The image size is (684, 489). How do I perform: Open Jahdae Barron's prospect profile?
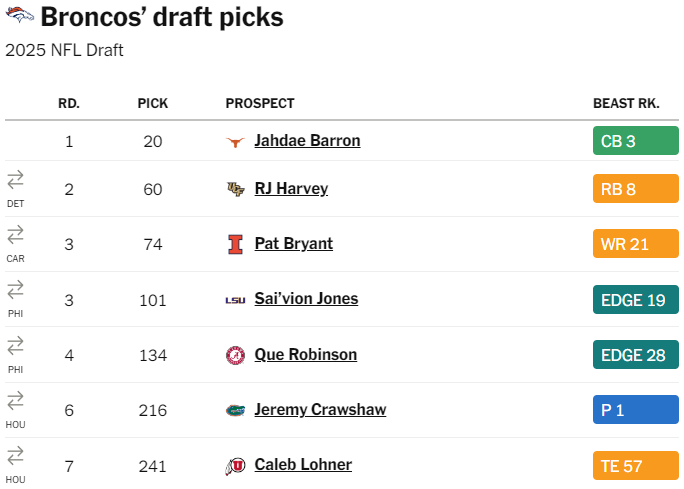click(307, 141)
